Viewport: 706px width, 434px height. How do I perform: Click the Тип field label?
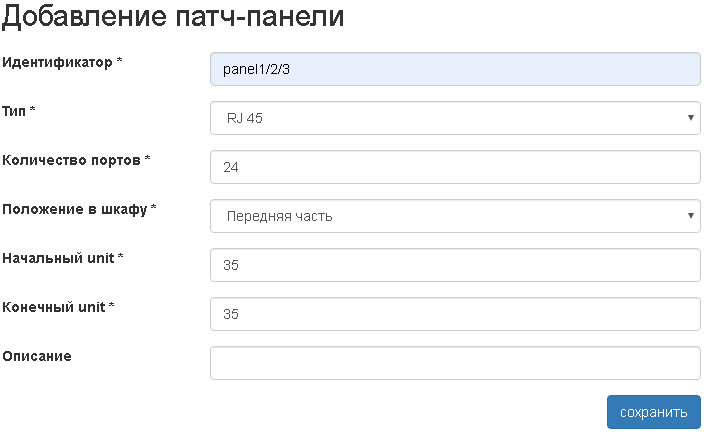16,111
